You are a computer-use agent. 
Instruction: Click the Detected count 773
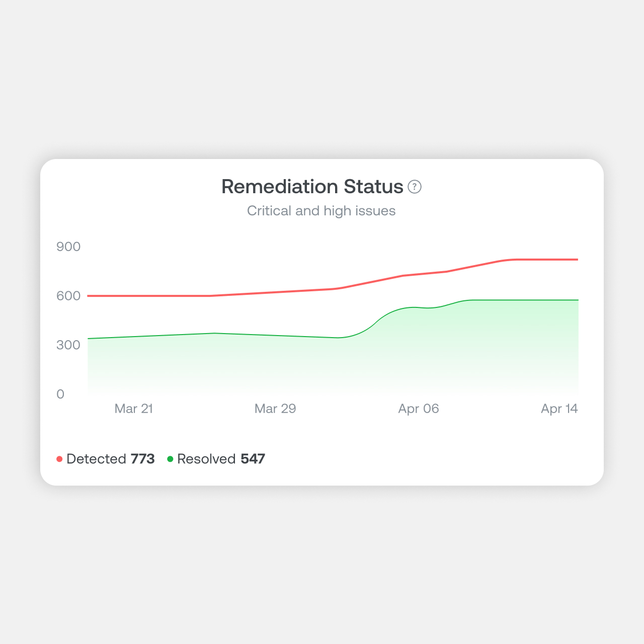[142, 459]
